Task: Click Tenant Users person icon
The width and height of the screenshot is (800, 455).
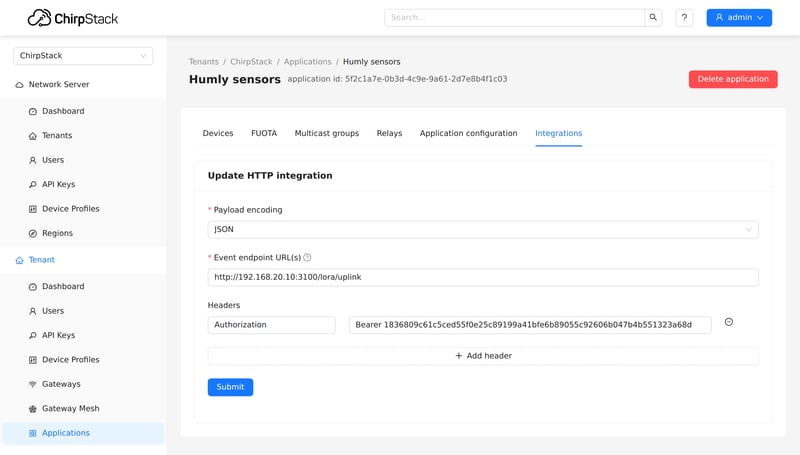Action: 33,311
